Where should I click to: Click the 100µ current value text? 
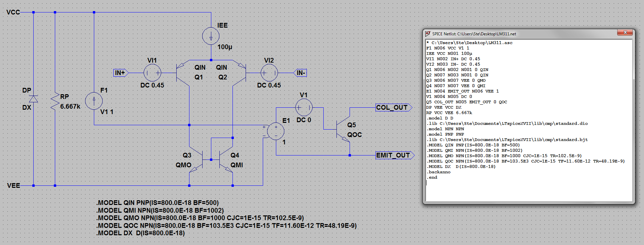point(225,47)
